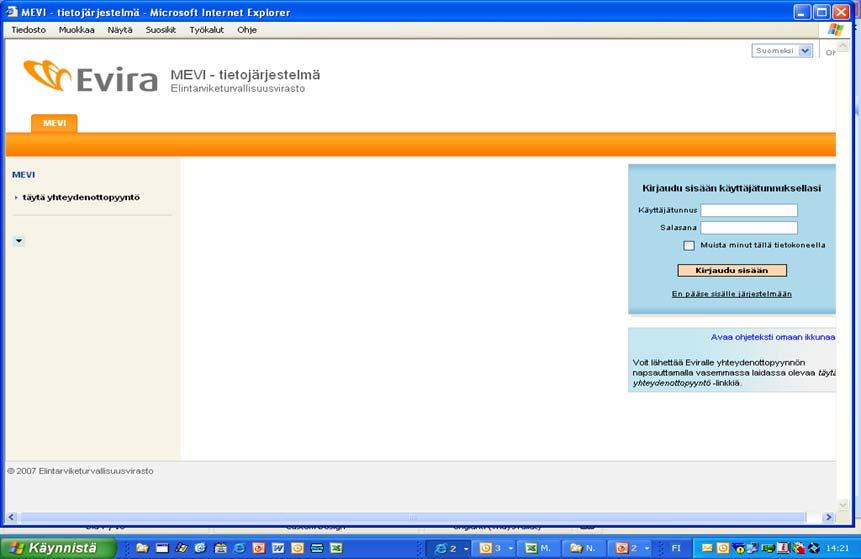Click the horizontal scrollbar right arrow
The width and height of the screenshot is (861, 559).
pyautogui.click(x=829, y=517)
